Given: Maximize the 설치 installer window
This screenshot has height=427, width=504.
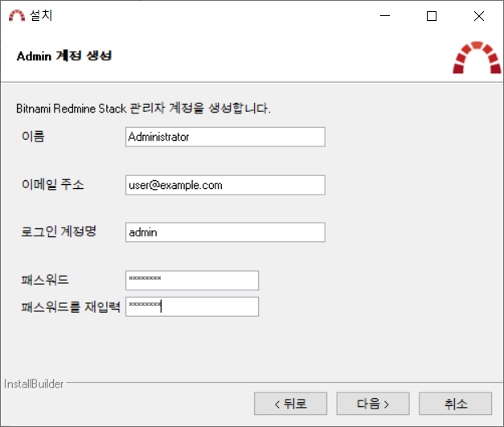Looking at the screenshot, I should (432, 16).
